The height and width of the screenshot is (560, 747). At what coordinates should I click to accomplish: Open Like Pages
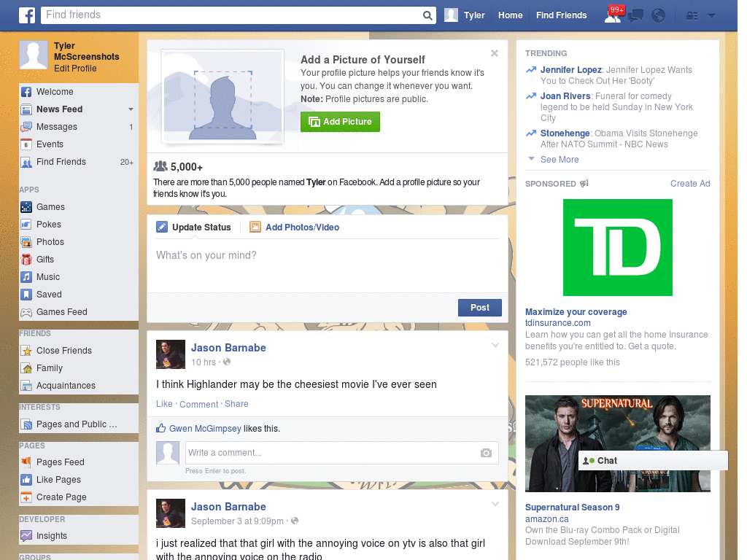[x=79, y=480]
